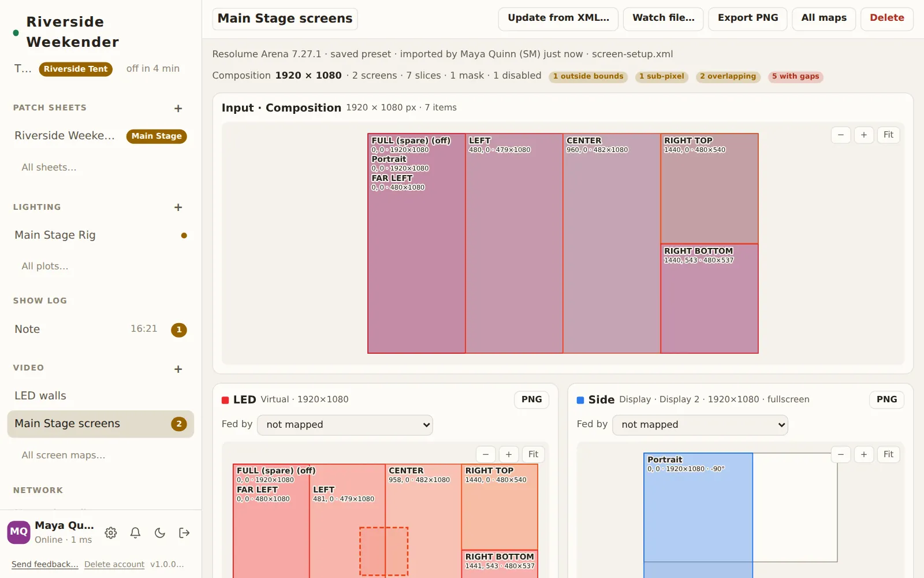
Task: Add a new video item with plus icon
Action: coord(178,369)
